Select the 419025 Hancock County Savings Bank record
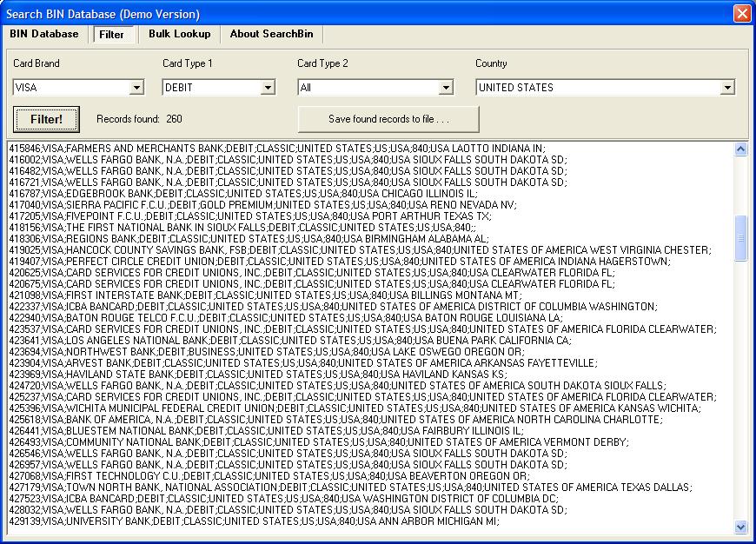Screen dimensions: 756x544 click(361, 250)
